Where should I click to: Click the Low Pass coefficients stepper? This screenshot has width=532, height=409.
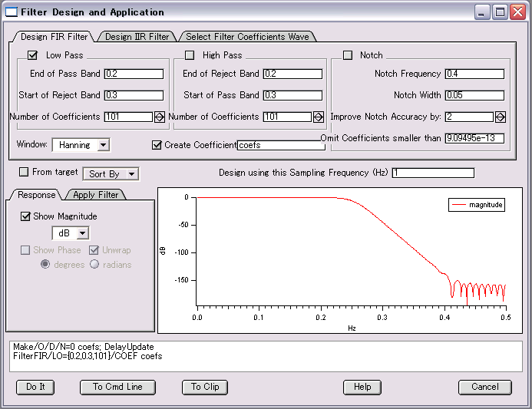tap(160, 117)
